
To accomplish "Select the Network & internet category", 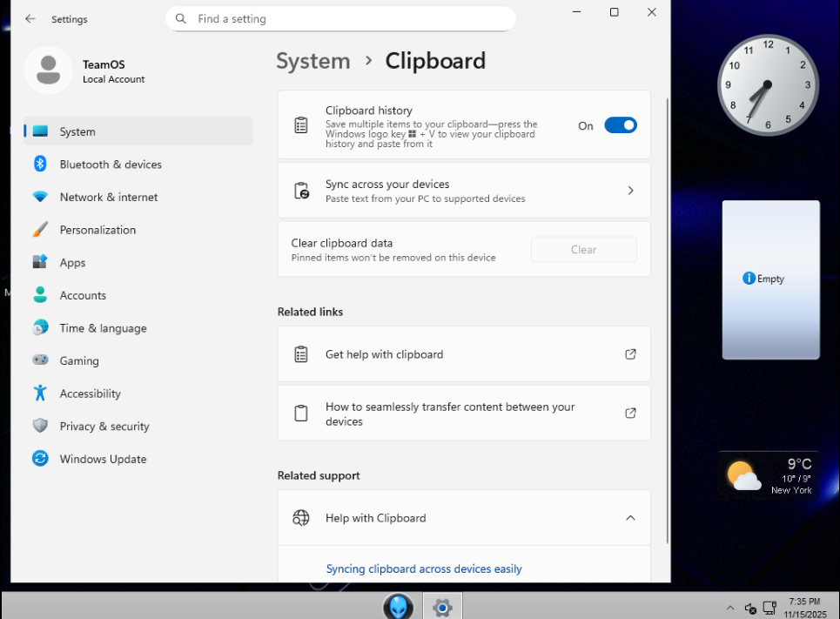I will pos(109,198).
